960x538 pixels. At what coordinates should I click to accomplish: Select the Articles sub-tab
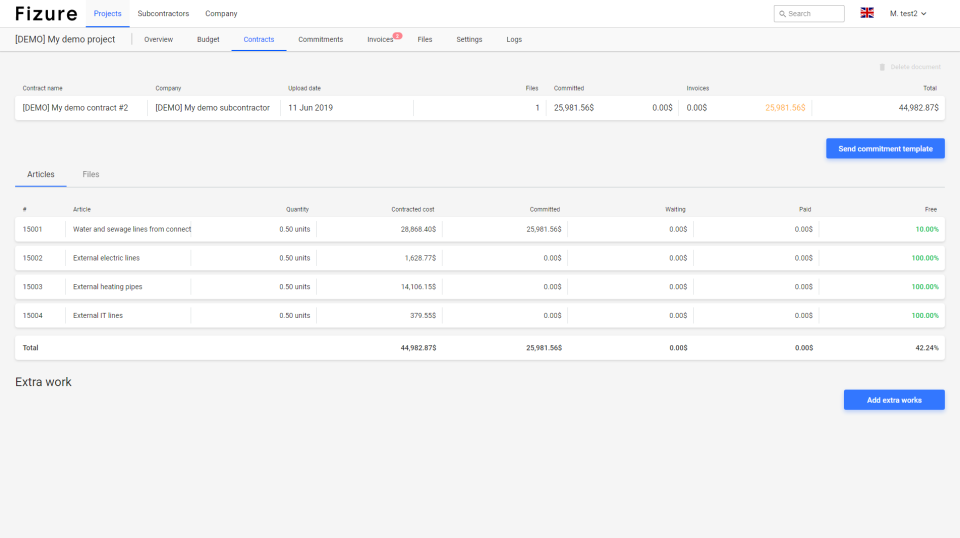[41, 174]
